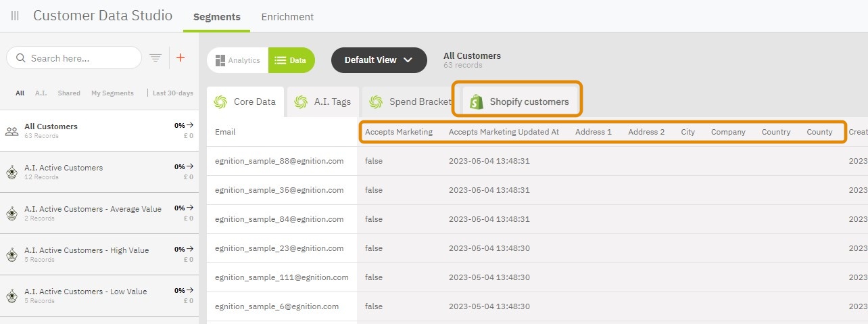Select the Last 30-days period

173,93
